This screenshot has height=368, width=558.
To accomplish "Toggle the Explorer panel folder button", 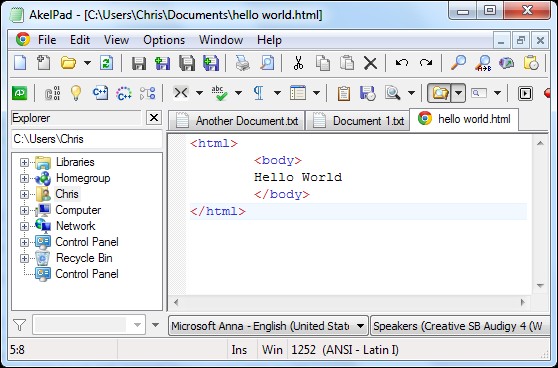I will [439, 93].
